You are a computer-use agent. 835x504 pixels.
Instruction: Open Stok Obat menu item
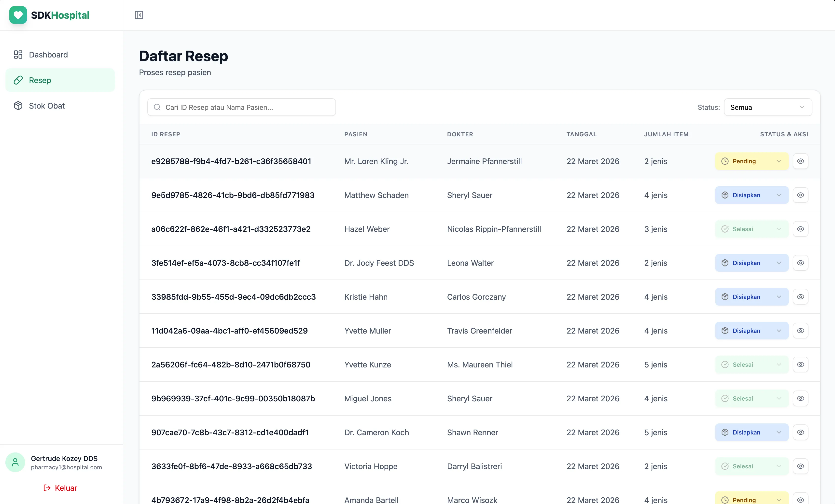pos(47,106)
